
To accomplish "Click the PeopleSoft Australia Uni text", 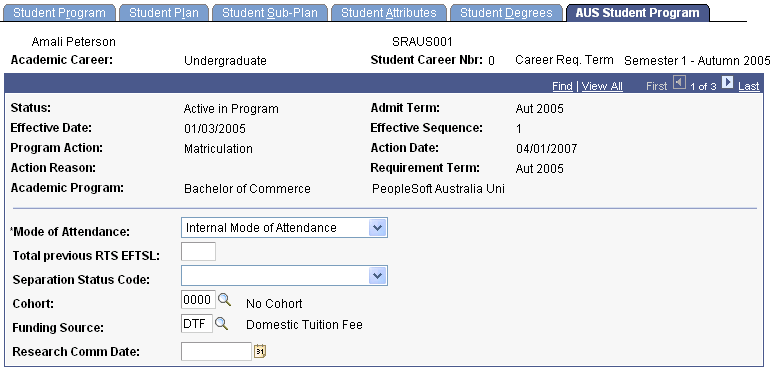I will [x=438, y=189].
